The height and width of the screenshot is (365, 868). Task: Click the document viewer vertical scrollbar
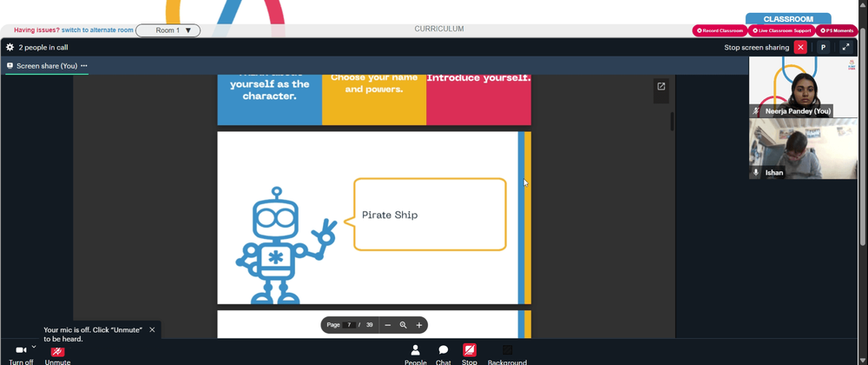point(672,122)
